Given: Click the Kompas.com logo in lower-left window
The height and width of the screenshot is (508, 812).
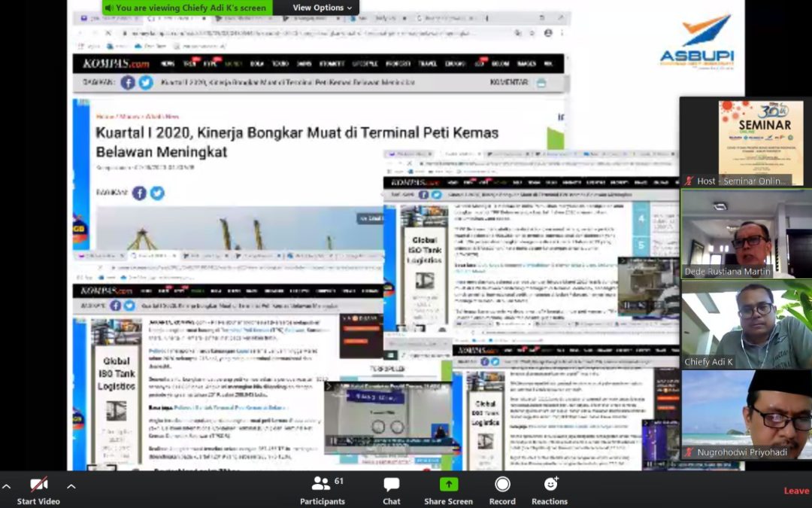Looking at the screenshot, I should (107, 291).
